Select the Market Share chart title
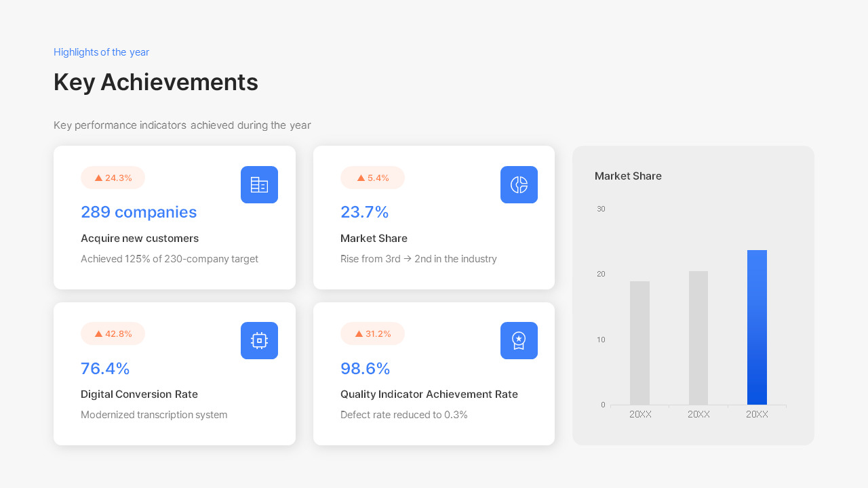Viewport: 868px width, 488px height. point(628,176)
